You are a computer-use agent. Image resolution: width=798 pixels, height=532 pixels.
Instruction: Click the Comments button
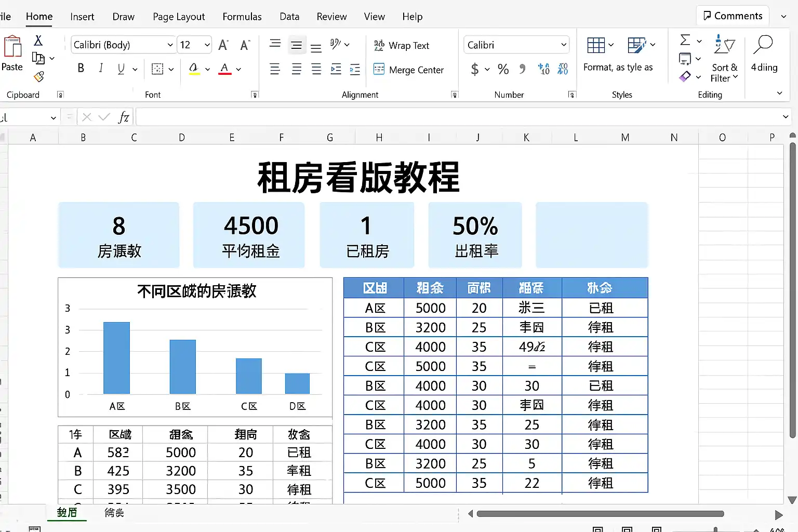[x=733, y=16]
